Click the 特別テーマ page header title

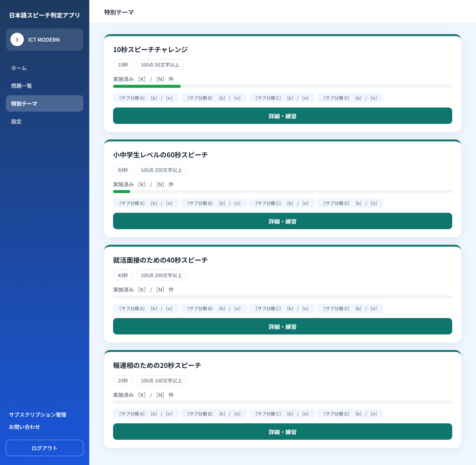point(119,12)
